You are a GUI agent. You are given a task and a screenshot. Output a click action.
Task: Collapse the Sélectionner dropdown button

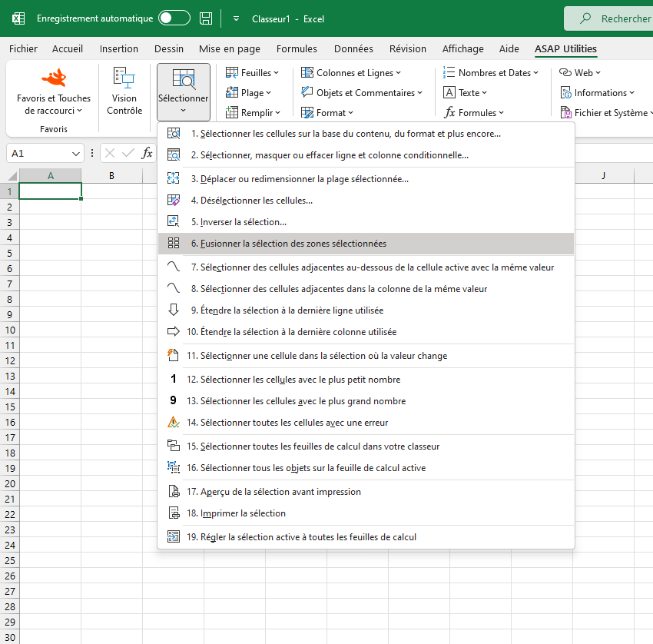pyautogui.click(x=184, y=92)
